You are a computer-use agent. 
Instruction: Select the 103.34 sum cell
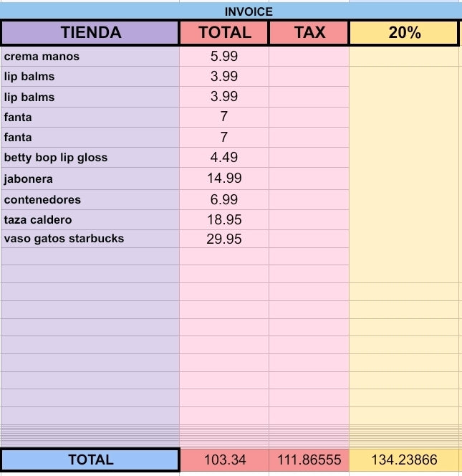(x=225, y=460)
